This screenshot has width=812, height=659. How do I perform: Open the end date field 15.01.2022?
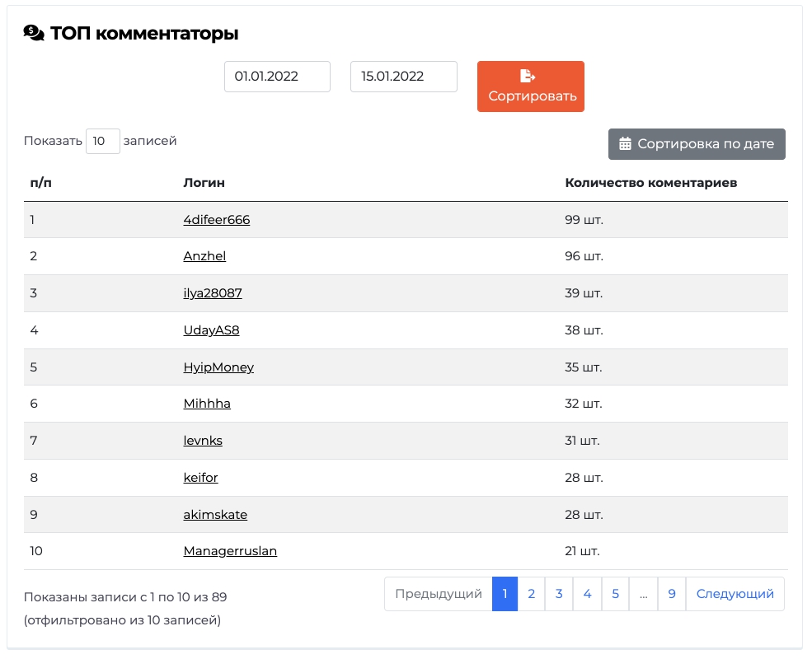tap(403, 77)
